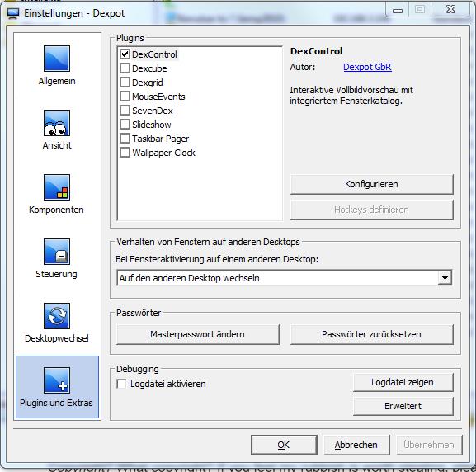476x472 pixels.
Task: Open the Dexpot GbR author link
Action: [367, 67]
